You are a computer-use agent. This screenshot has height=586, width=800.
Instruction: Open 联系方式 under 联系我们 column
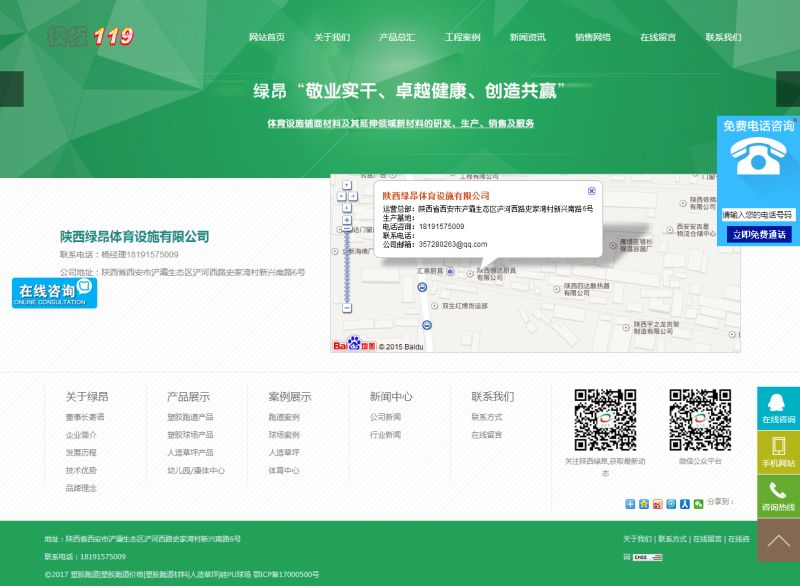[487, 417]
